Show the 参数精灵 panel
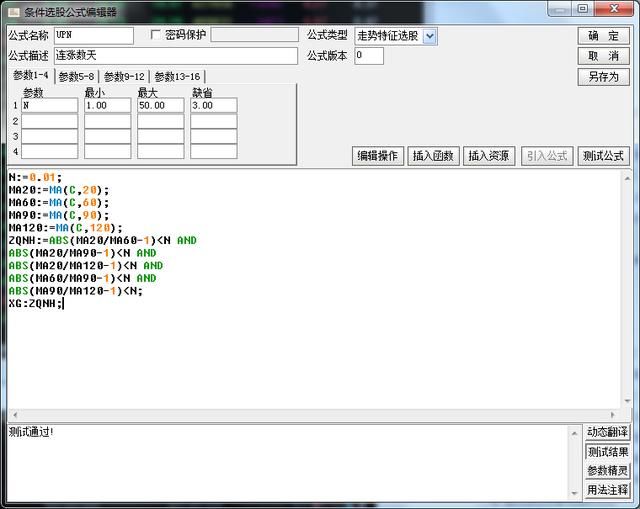Screen dimensions: 640x509 pos(607,471)
